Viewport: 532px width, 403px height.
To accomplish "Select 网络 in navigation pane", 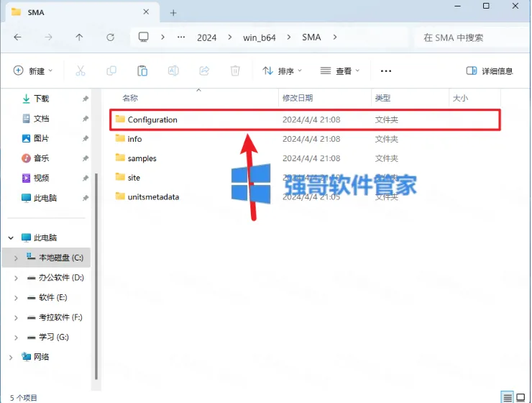I will point(35,357).
